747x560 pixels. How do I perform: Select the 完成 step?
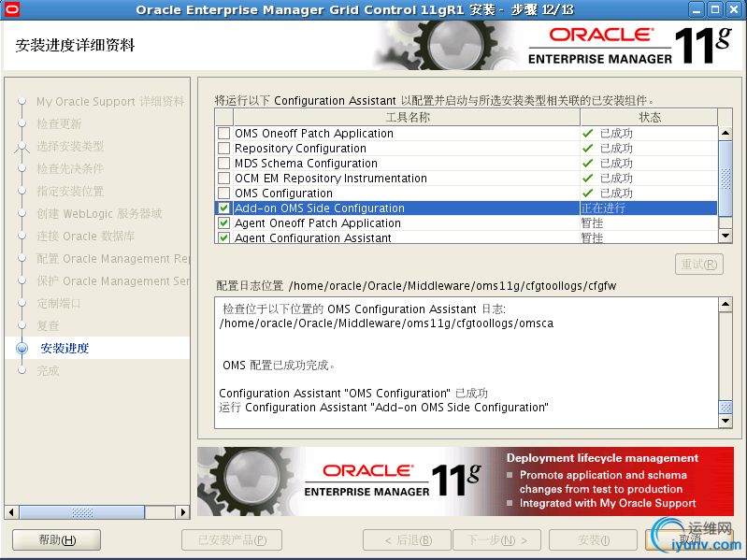(x=48, y=370)
